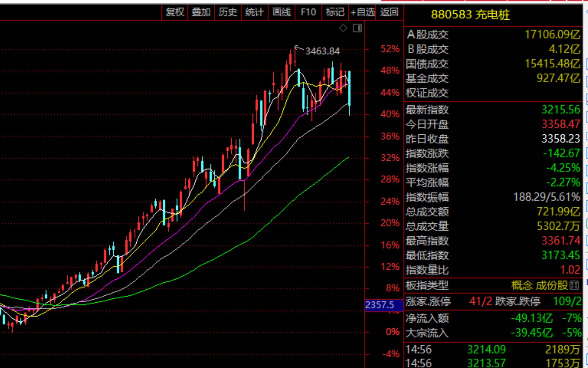Click 返回 to go back
This screenshot has height=368, width=588.
click(x=389, y=12)
